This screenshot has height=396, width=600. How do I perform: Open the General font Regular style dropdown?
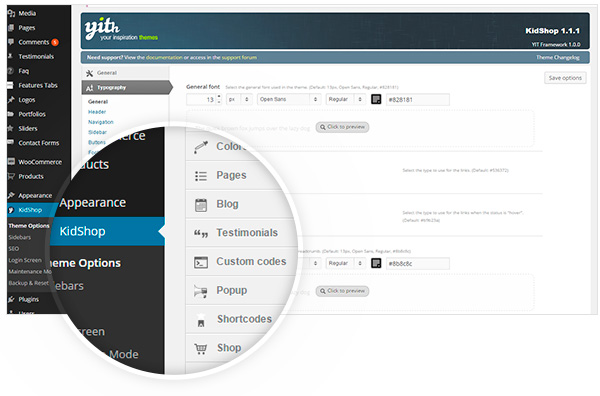click(346, 99)
